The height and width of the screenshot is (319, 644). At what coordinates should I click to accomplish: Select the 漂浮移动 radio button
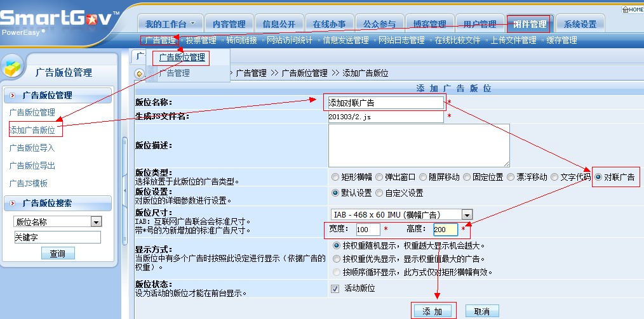[x=511, y=177]
